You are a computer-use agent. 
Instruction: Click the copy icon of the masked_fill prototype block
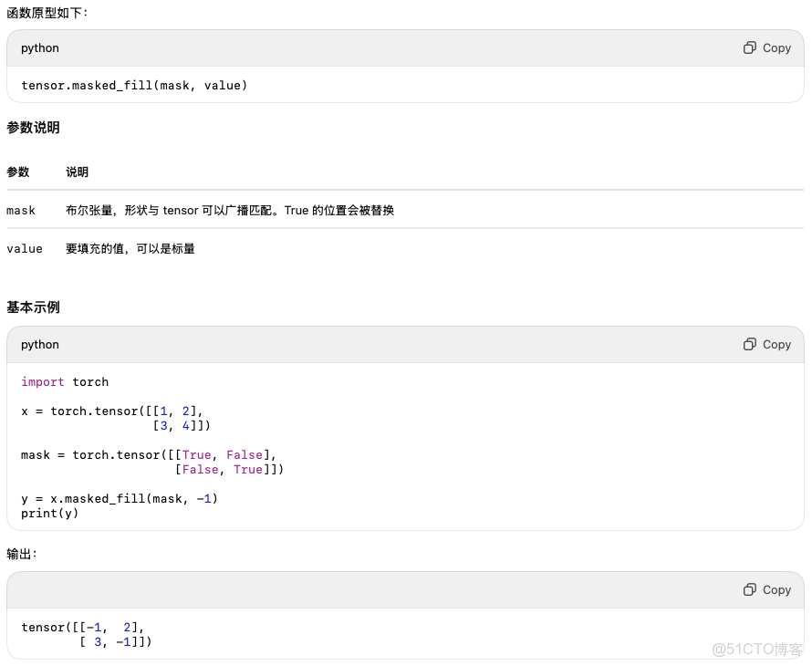(750, 47)
